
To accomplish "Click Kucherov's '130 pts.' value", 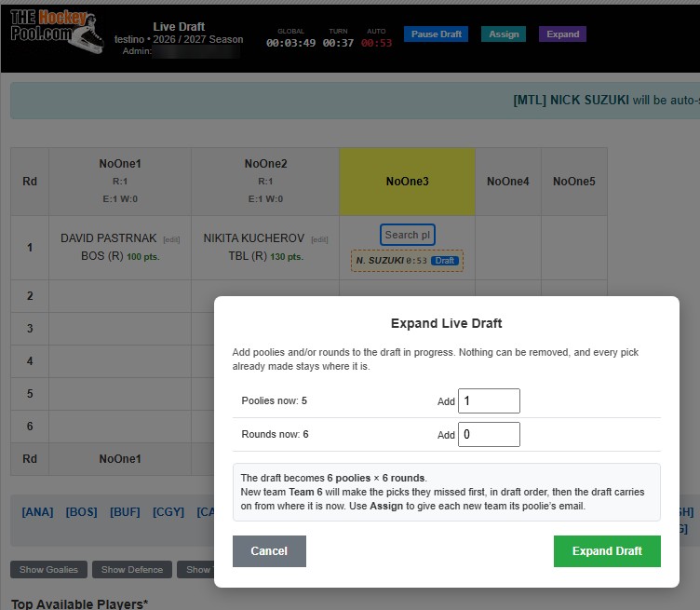I will pos(287,257).
